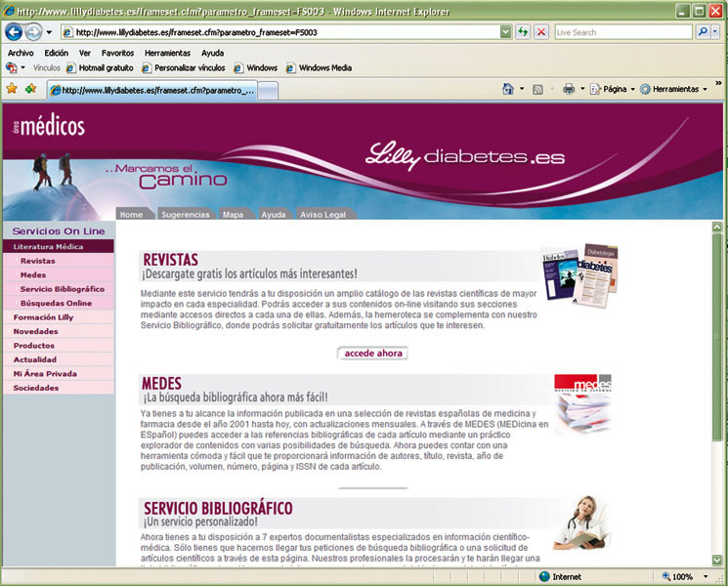Open the recent pages dropdown arrow

(x=49, y=32)
